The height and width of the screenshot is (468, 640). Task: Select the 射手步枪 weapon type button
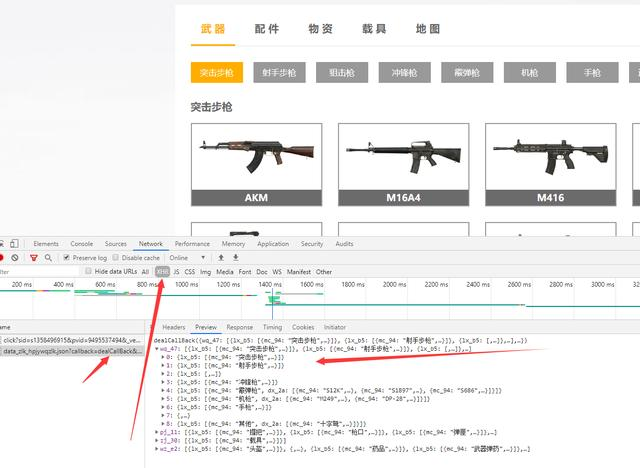[279, 73]
